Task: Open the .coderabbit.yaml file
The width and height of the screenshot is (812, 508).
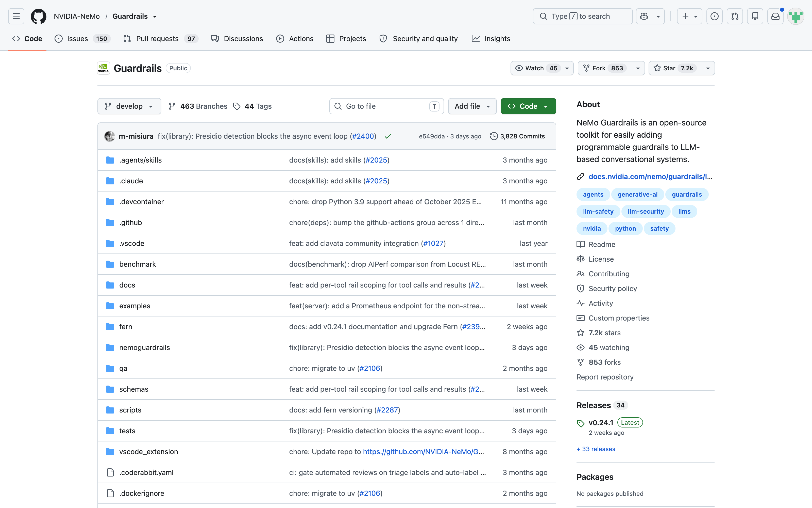Action: (x=146, y=472)
